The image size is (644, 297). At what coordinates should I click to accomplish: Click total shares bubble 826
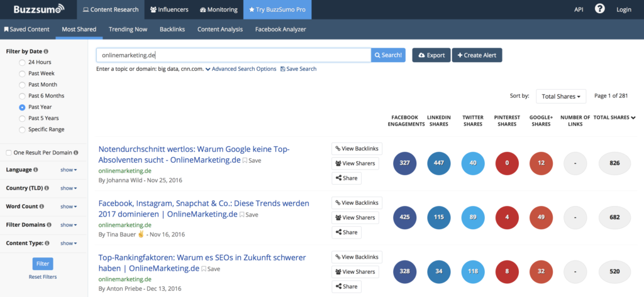[614, 163]
